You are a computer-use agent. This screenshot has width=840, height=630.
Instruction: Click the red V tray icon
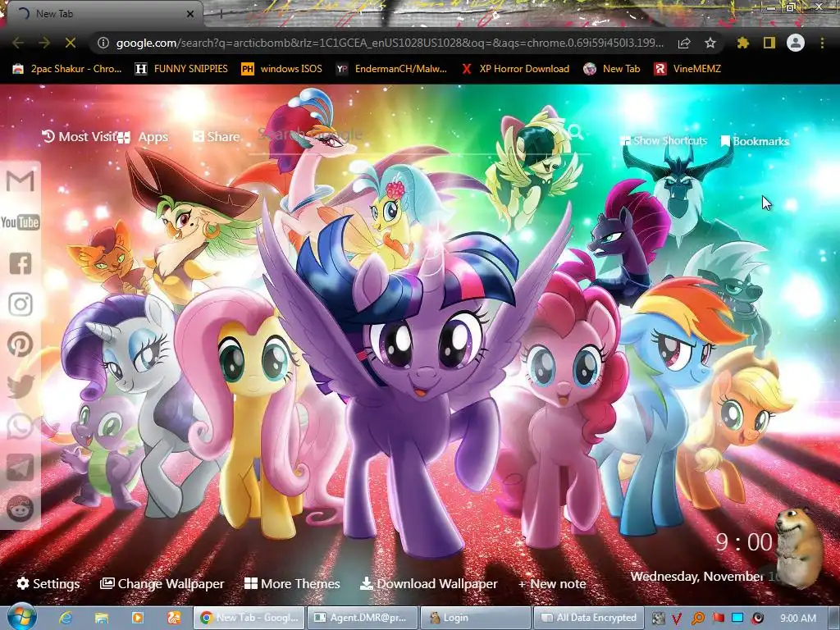click(x=677, y=619)
